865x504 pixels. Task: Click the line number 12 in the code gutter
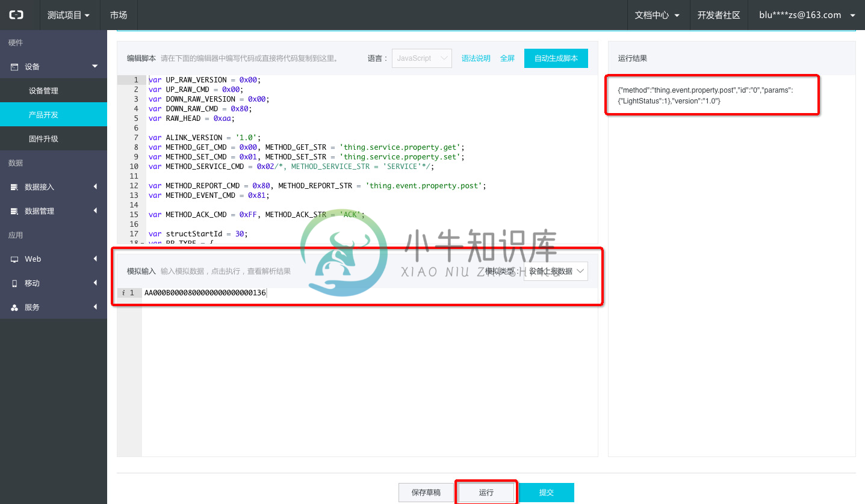134,186
